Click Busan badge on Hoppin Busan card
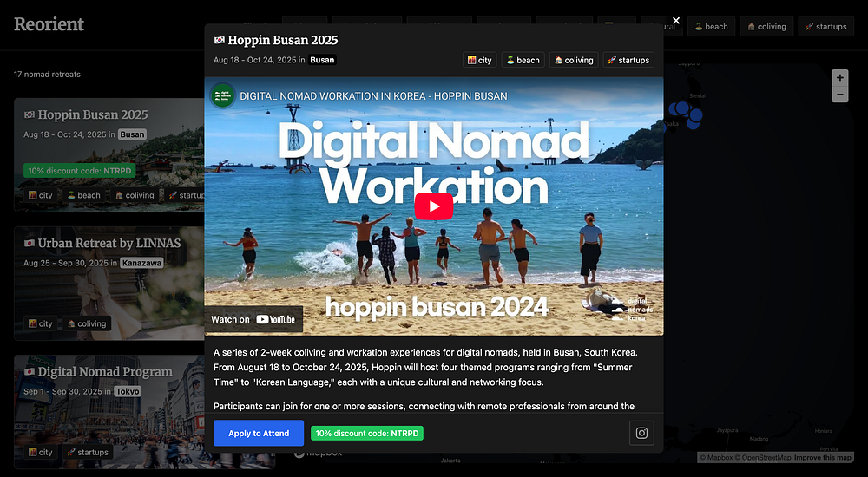 [132, 134]
